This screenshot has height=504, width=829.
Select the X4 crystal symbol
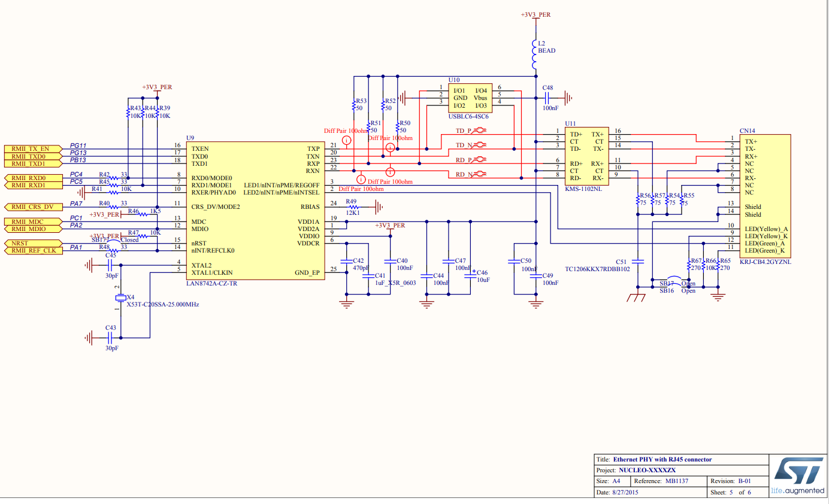point(120,298)
